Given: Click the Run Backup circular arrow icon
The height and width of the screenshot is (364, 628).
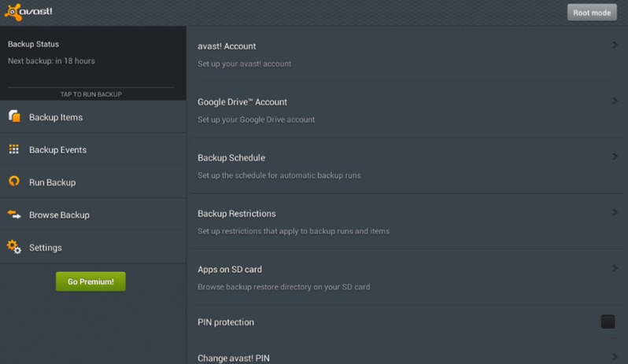Looking at the screenshot, I should click(14, 182).
